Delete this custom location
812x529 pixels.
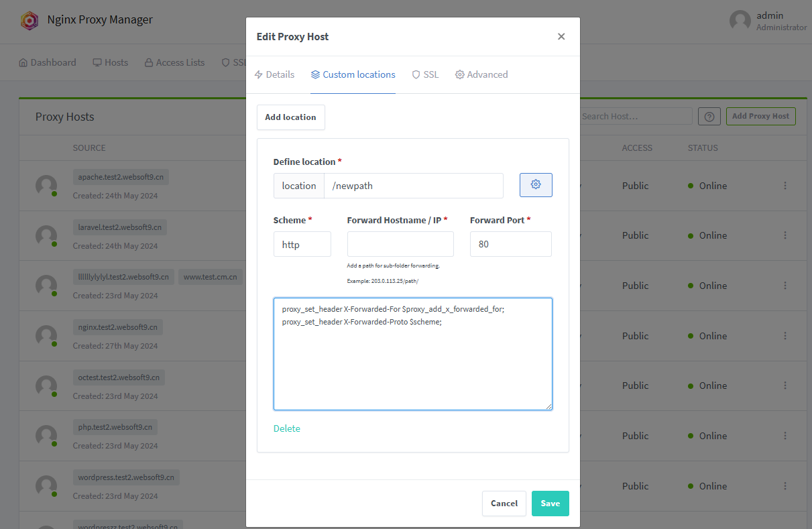287,428
